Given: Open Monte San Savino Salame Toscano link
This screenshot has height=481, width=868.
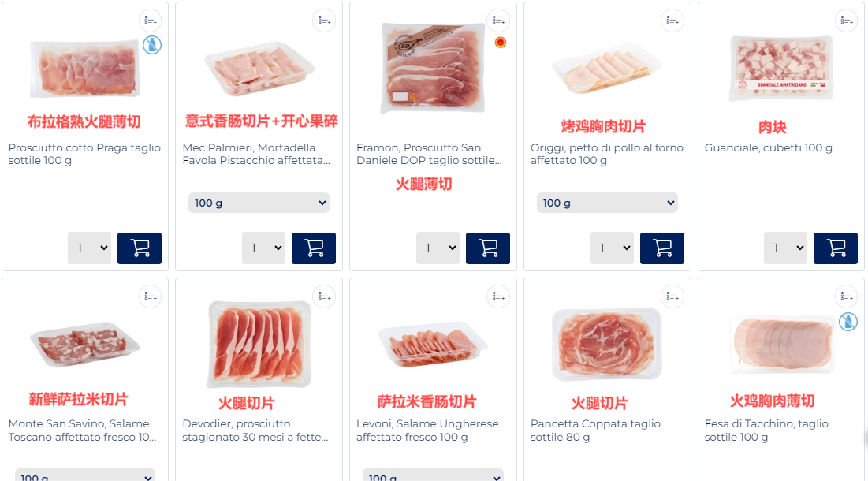Looking at the screenshot, I should click(83, 430).
